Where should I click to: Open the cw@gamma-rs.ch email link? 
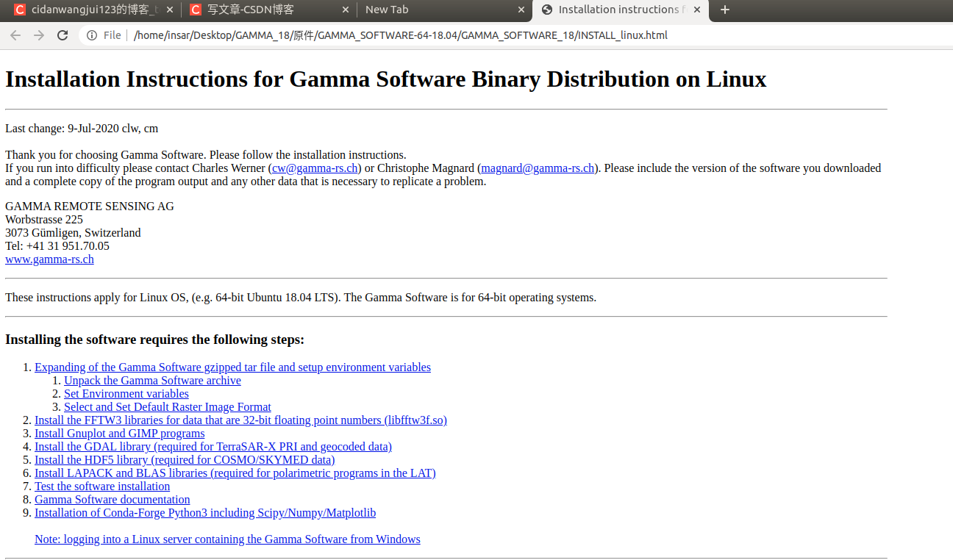[x=315, y=168]
